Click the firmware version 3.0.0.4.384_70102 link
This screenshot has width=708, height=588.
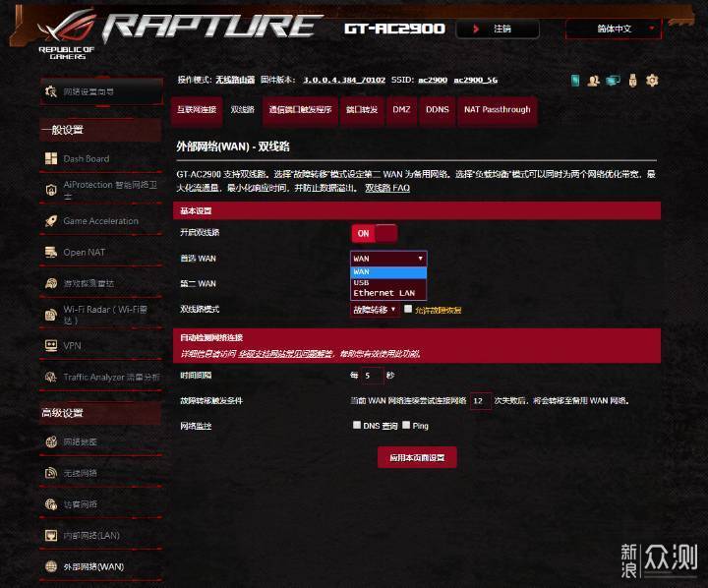344,80
